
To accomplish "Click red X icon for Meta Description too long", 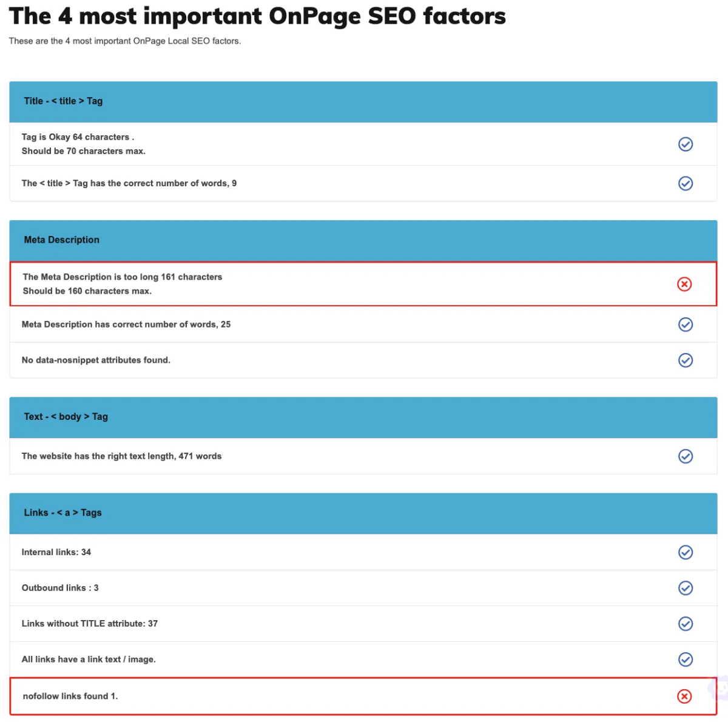I will pyautogui.click(x=684, y=284).
